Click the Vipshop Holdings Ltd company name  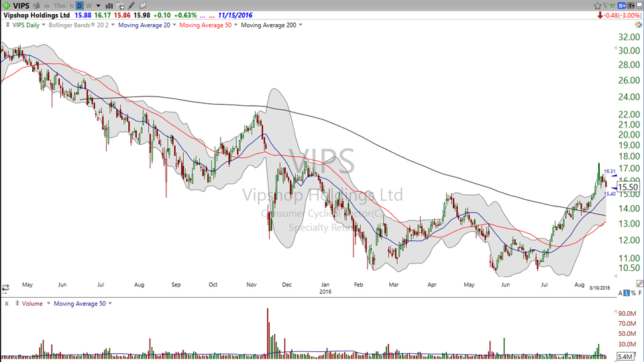36,15
